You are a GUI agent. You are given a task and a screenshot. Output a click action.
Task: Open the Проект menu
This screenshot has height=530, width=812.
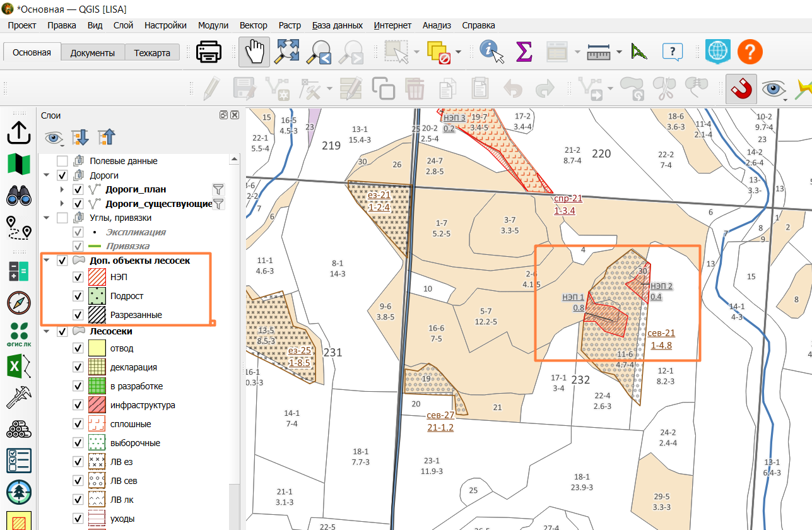coord(22,25)
